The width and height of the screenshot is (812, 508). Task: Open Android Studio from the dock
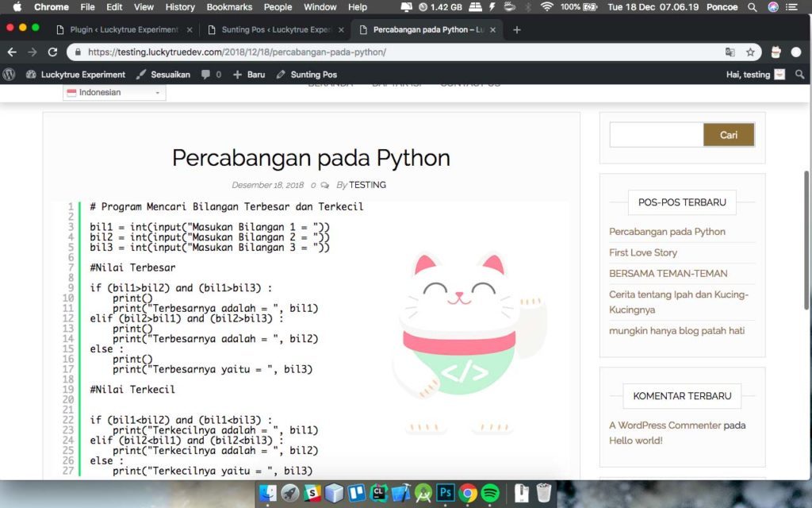(423, 493)
